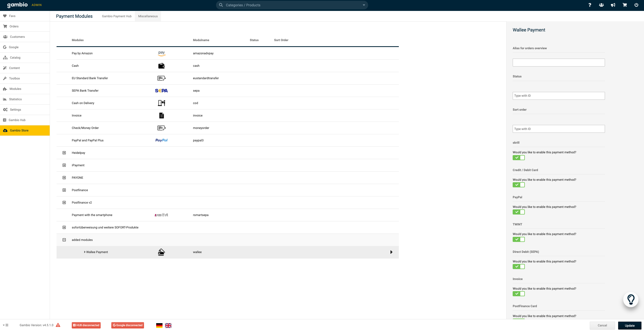
Task: Click the Update button
Action: click(x=630, y=325)
